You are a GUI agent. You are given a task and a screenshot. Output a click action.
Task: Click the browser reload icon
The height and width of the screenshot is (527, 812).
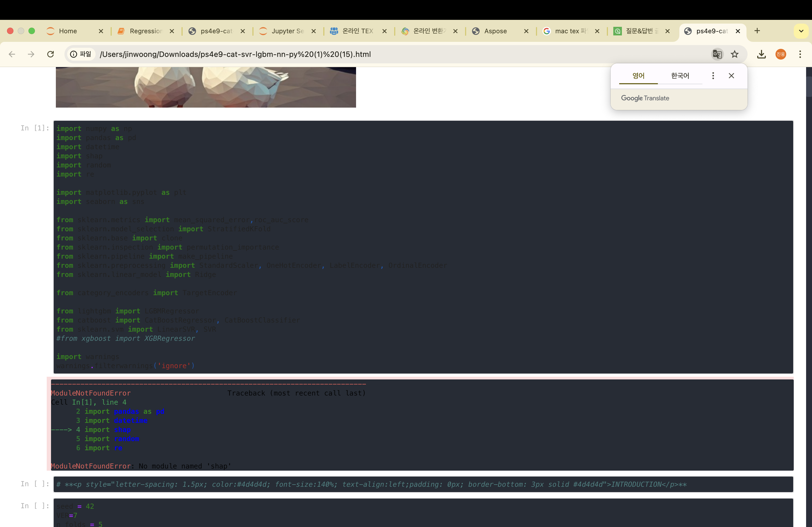[x=50, y=54]
